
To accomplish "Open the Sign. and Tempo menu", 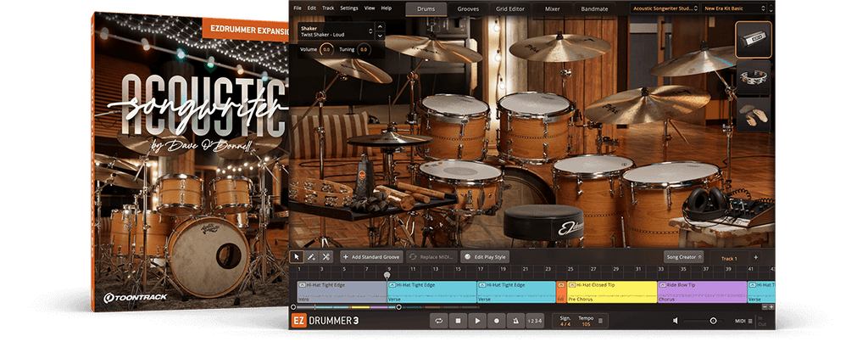I will click(600, 320).
